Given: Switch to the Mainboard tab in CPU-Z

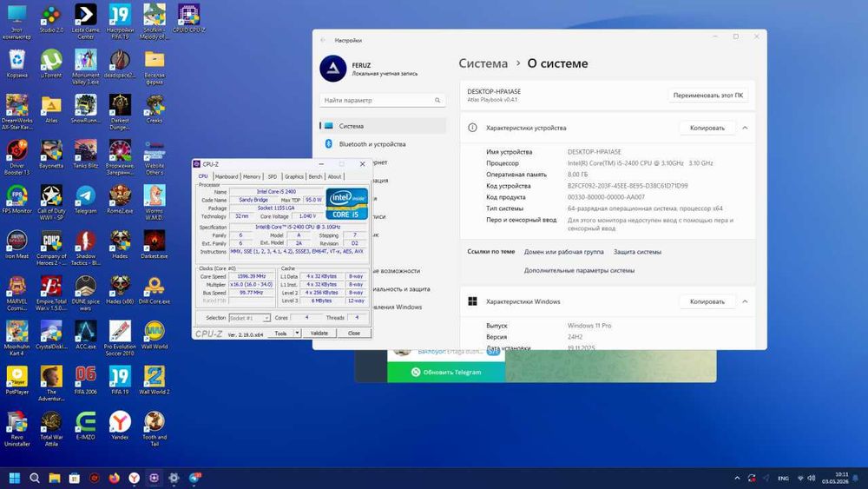Looking at the screenshot, I should (227, 176).
